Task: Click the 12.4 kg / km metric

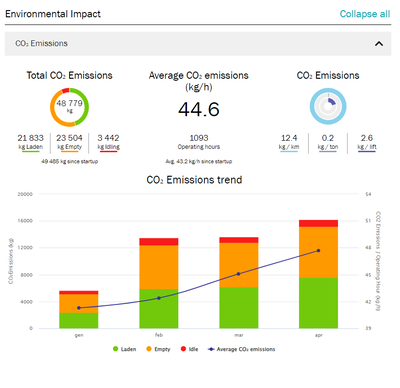Action: tap(289, 142)
